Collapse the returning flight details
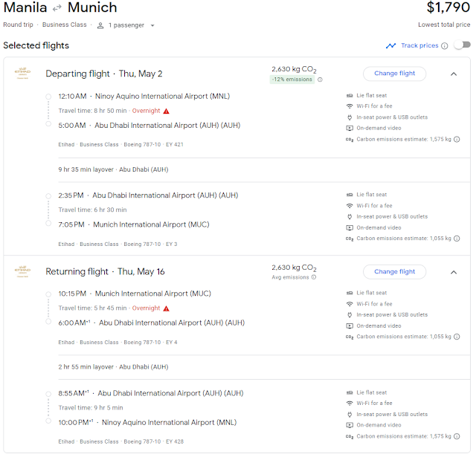Screen dimensions: 476x457 pos(453,272)
